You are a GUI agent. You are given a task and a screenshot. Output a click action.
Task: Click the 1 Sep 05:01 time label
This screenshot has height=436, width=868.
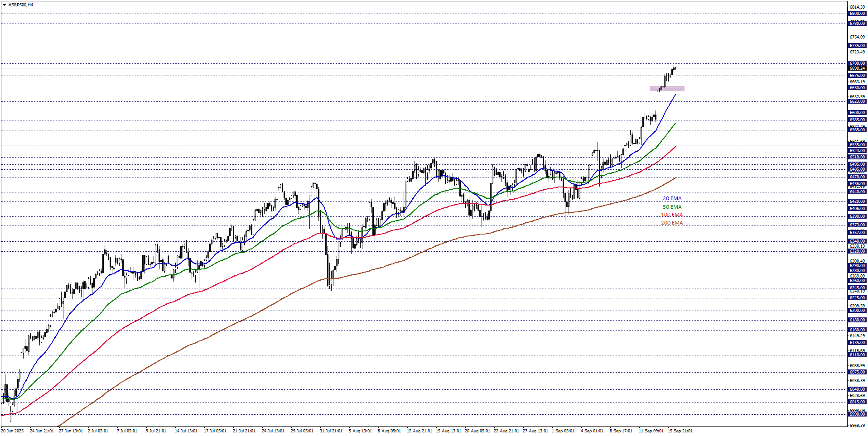tap(563, 431)
